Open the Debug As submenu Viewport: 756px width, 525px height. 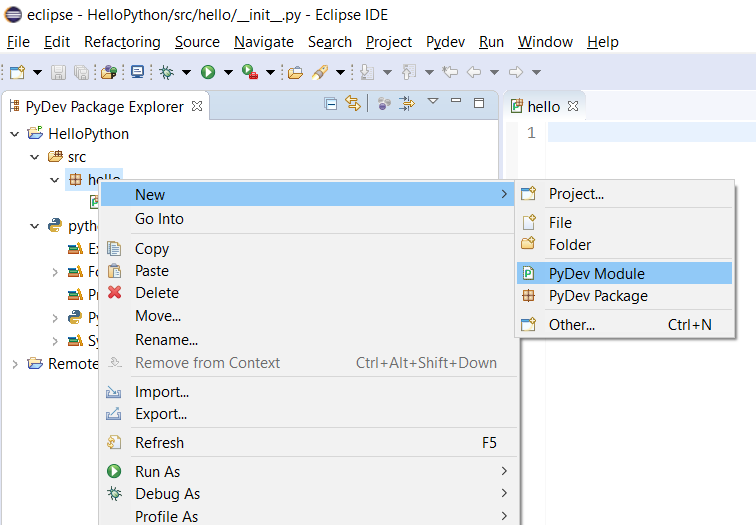click(309, 494)
